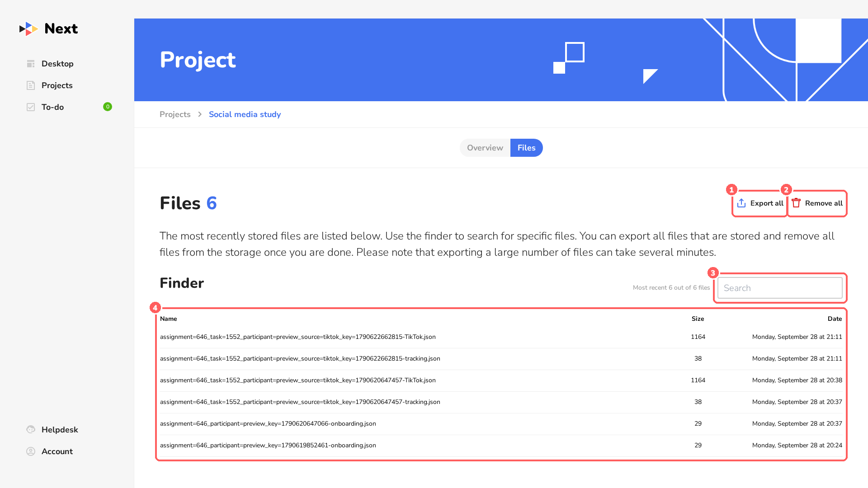Open Desktop via its sidebar icon

31,64
